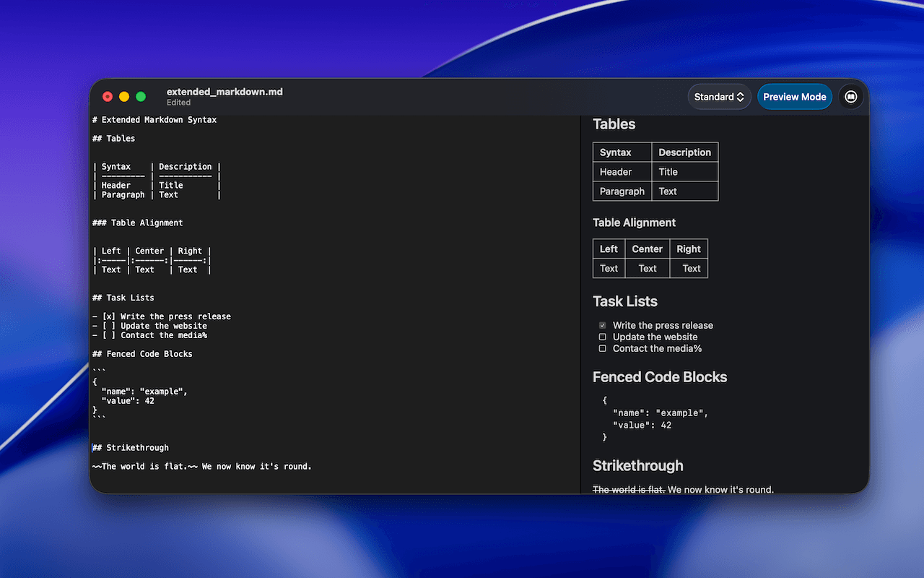Expand window with the green zoom icon

(140, 95)
